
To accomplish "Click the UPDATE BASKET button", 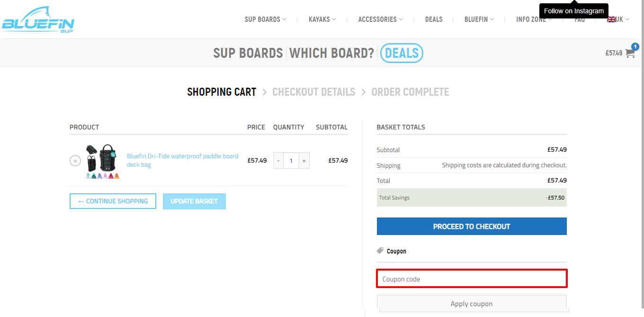I will pos(194,201).
